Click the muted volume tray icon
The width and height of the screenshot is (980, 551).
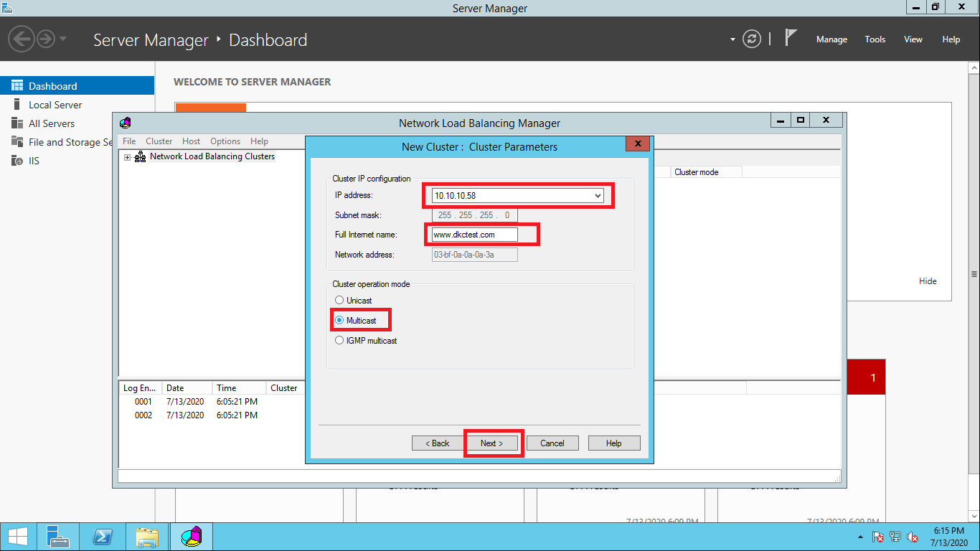click(913, 537)
